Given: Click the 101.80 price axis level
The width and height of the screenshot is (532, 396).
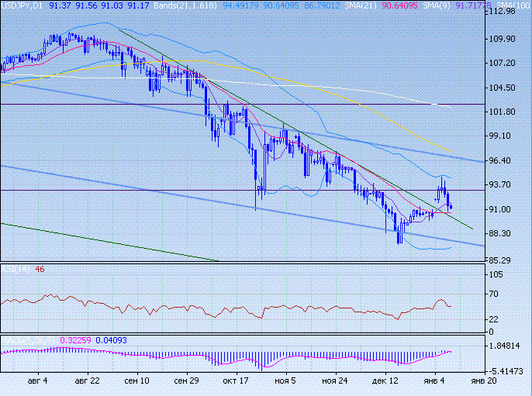Looking at the screenshot, I should (x=505, y=112).
